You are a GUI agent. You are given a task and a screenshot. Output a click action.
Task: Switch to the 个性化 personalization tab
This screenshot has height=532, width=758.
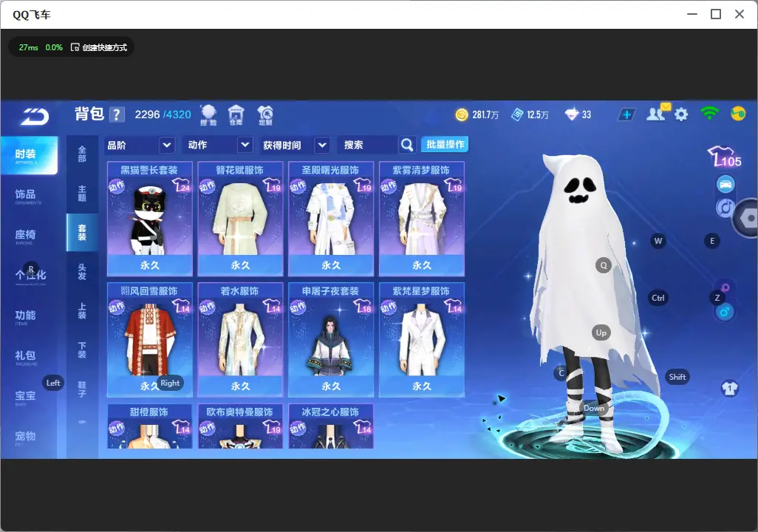(x=30, y=276)
